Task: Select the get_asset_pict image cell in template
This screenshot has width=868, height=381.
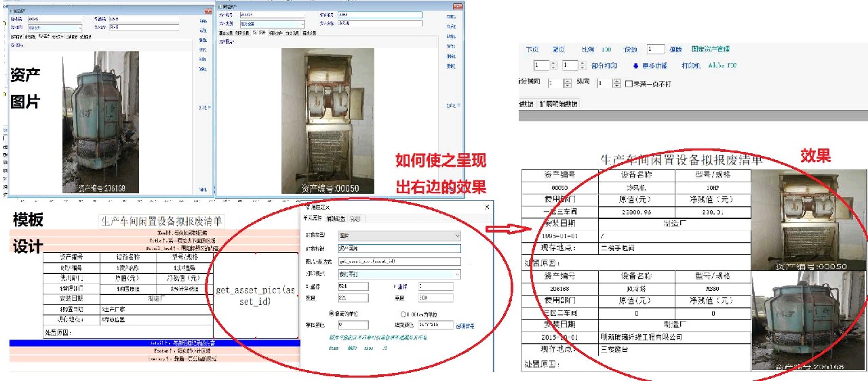Action: (x=255, y=296)
